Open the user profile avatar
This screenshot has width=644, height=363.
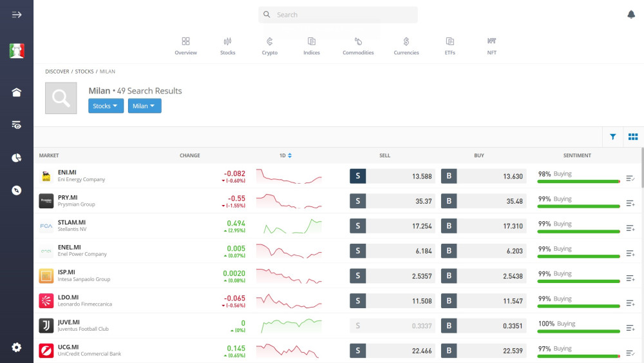(x=17, y=50)
